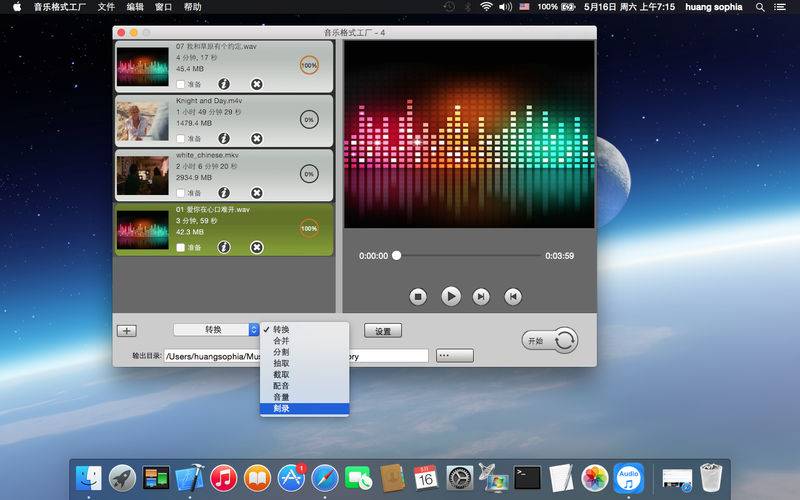800x500 pixels.
Task: Click the stop playback button
Action: 419,296
